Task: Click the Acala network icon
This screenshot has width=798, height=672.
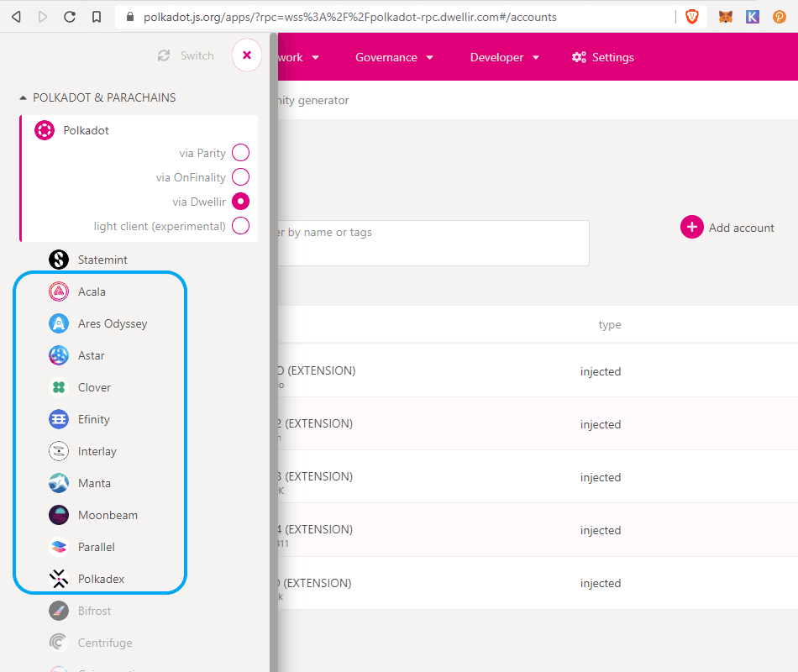Action: point(59,291)
